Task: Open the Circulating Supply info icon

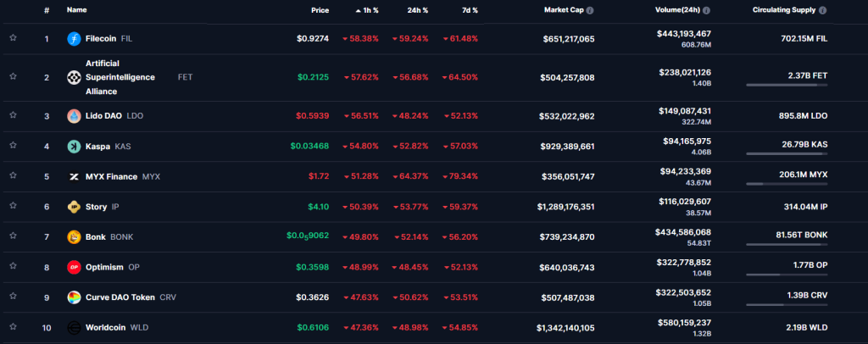Action: [822, 10]
